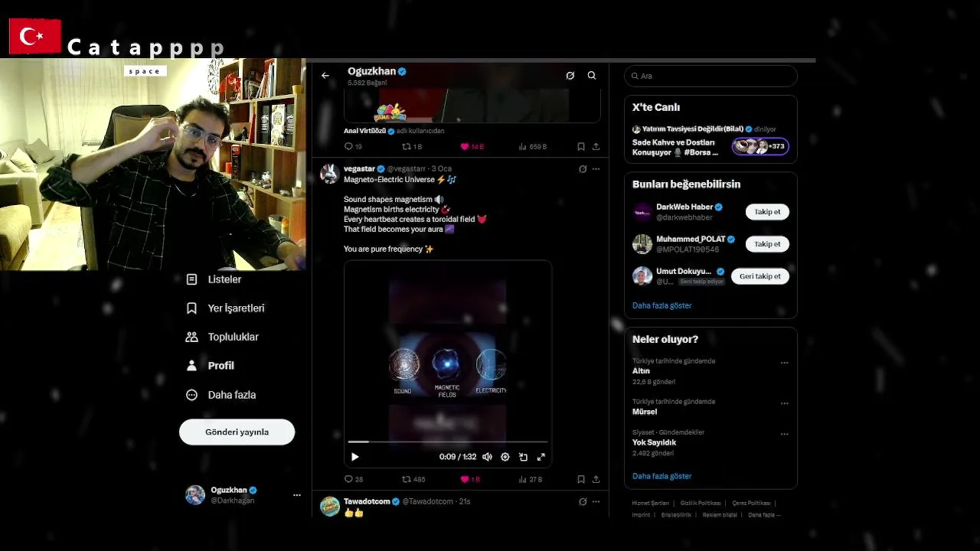Image resolution: width=980 pixels, height=551 pixels.
Task: Open the Gizlilik Politikası footer link
Action: click(x=701, y=504)
